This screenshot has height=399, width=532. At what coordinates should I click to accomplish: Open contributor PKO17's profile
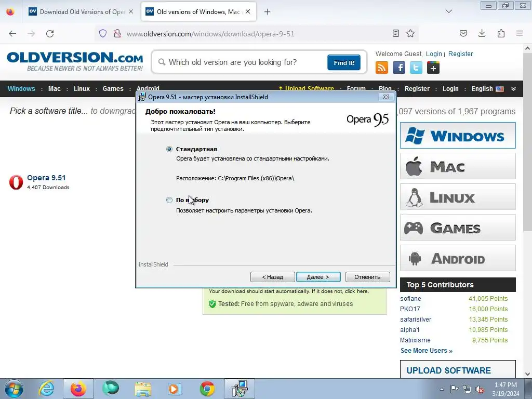point(410,309)
